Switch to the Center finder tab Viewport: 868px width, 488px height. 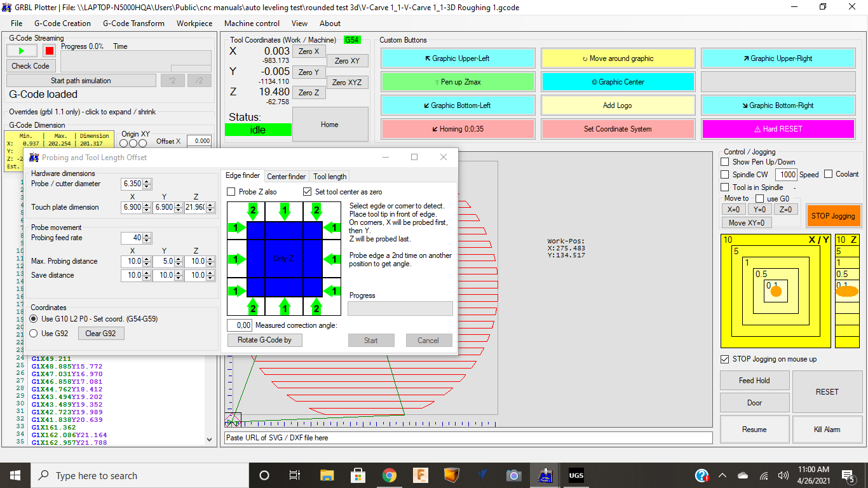pos(286,177)
